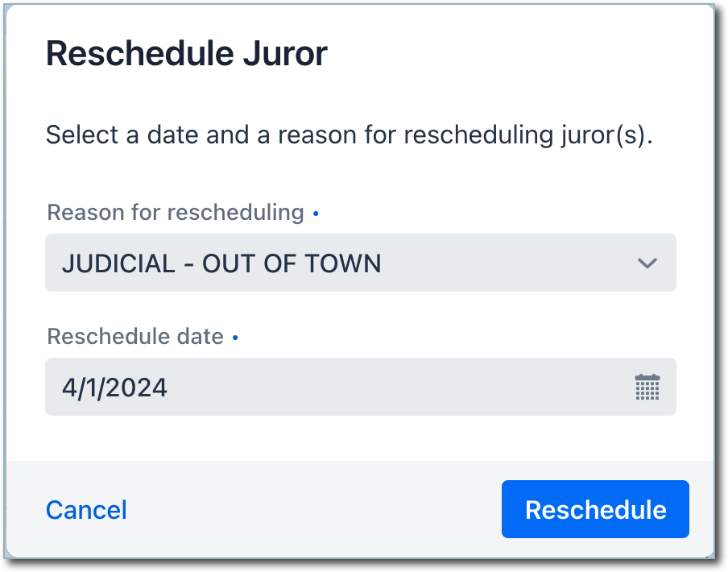728x572 pixels.
Task: Click the Reason for rescheduling label
Action: 176,213
